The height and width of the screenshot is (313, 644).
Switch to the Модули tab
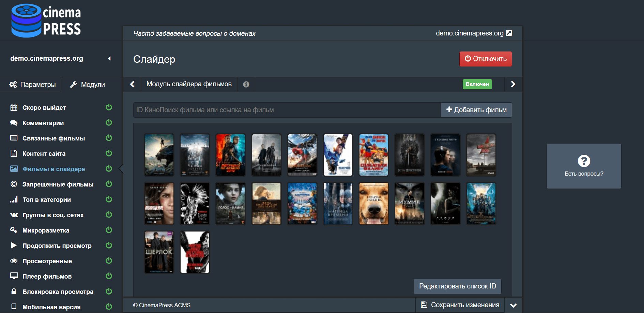88,85
